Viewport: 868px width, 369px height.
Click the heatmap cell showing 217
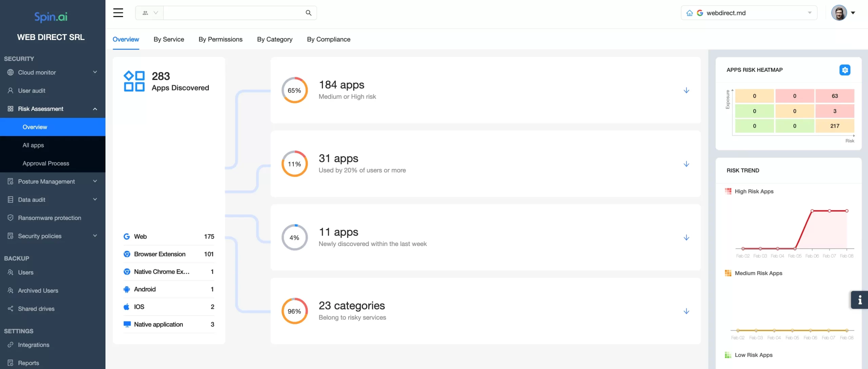(x=834, y=126)
